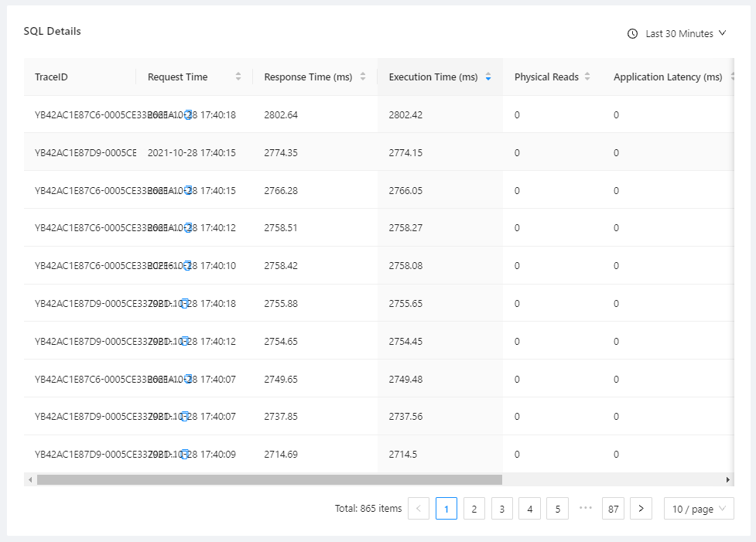The height and width of the screenshot is (542, 756).
Task: Click execution time value 2758.27
Action: (x=405, y=228)
